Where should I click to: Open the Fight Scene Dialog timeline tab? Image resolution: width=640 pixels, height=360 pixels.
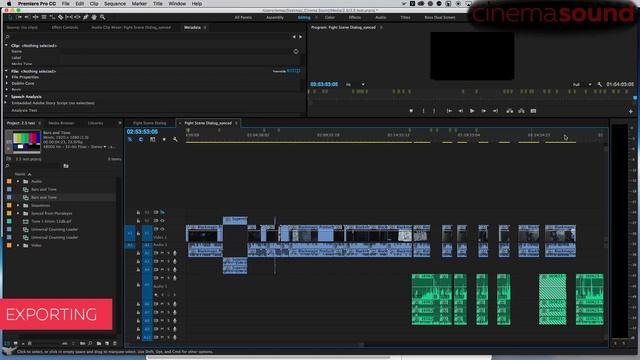[149, 123]
